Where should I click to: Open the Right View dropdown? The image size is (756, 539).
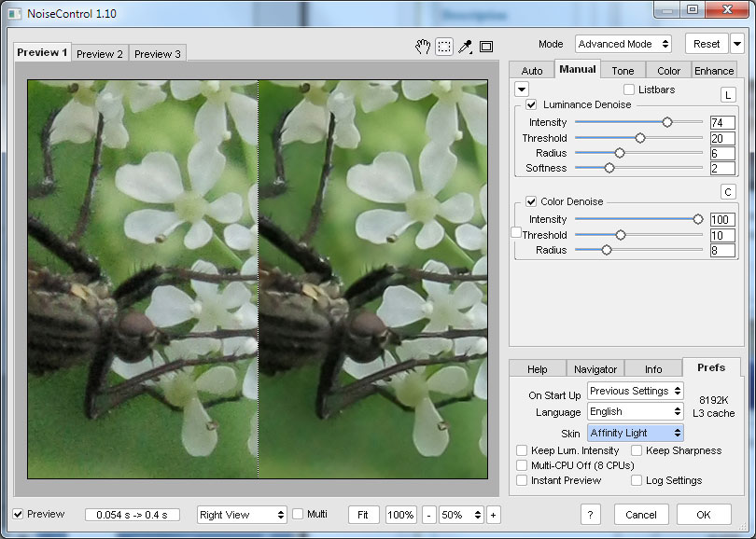coord(242,515)
